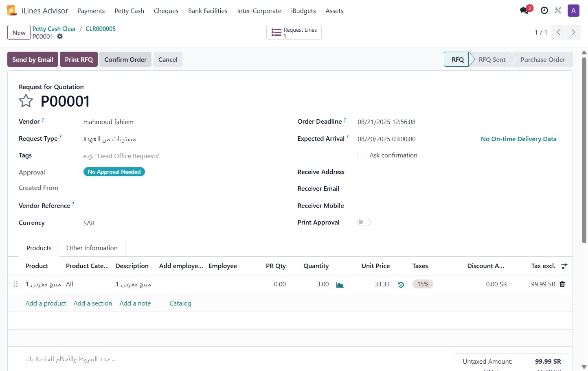The width and height of the screenshot is (588, 371).
Task: Click No On-time Delivery Data link
Action: tap(518, 139)
